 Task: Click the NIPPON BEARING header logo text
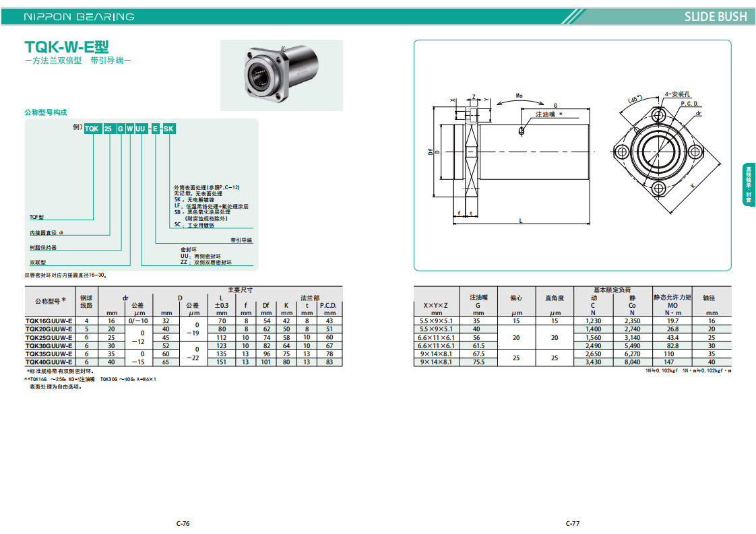click(79, 17)
